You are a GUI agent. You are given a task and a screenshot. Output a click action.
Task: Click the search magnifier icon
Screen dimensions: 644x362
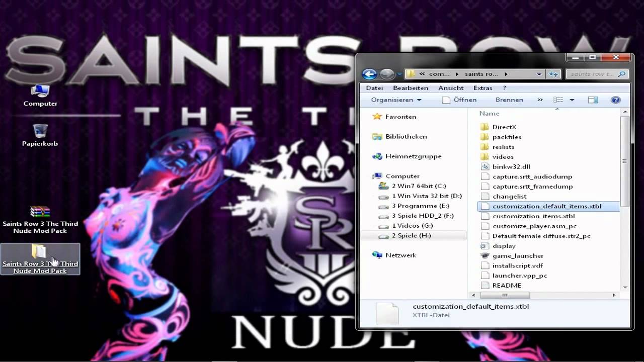coord(622,74)
